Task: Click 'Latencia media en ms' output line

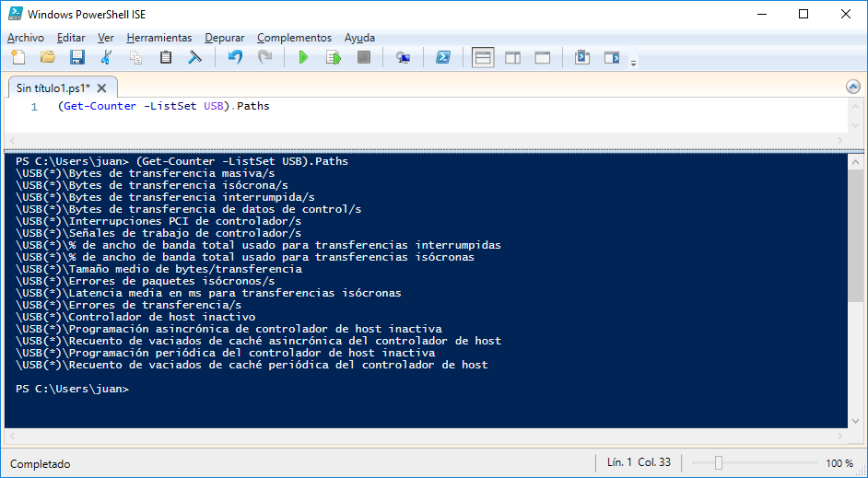Action: pyautogui.click(x=208, y=293)
